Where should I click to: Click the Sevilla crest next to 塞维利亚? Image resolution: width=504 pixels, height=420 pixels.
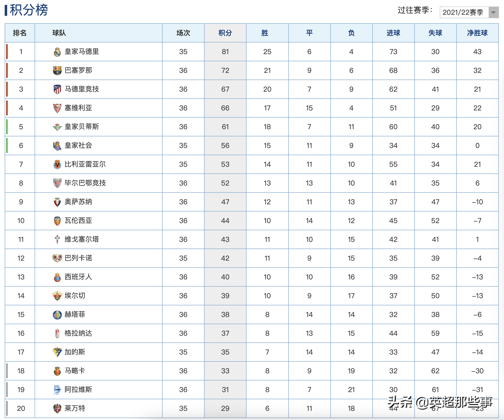point(57,108)
